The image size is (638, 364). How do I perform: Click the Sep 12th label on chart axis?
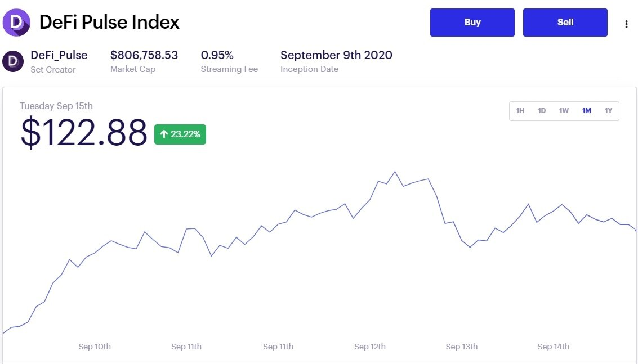pyautogui.click(x=370, y=347)
